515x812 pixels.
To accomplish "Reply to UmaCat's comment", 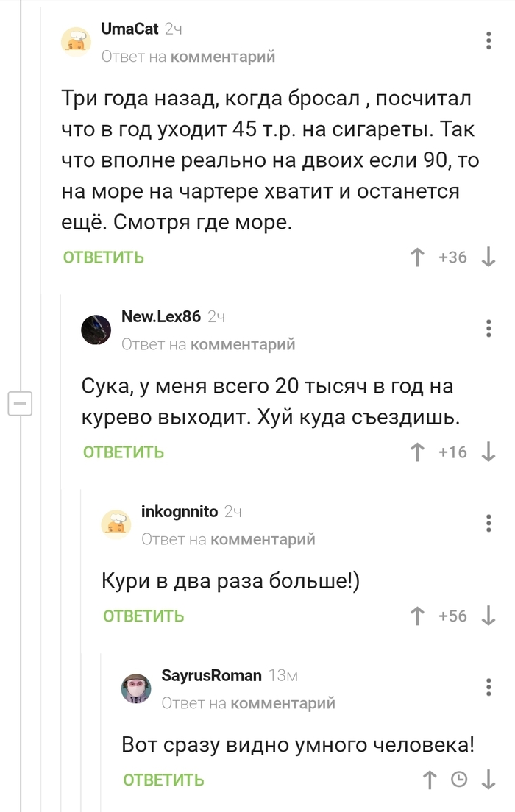I will tap(104, 257).
